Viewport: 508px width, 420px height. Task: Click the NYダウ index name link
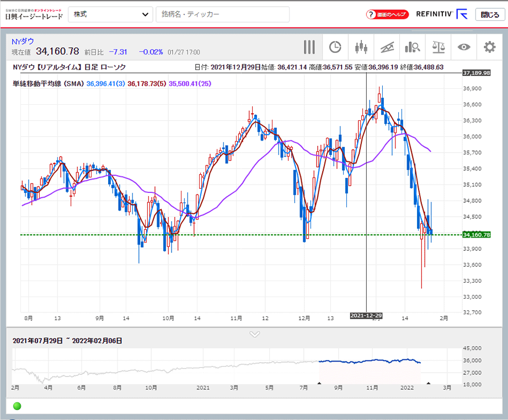pyautogui.click(x=23, y=41)
